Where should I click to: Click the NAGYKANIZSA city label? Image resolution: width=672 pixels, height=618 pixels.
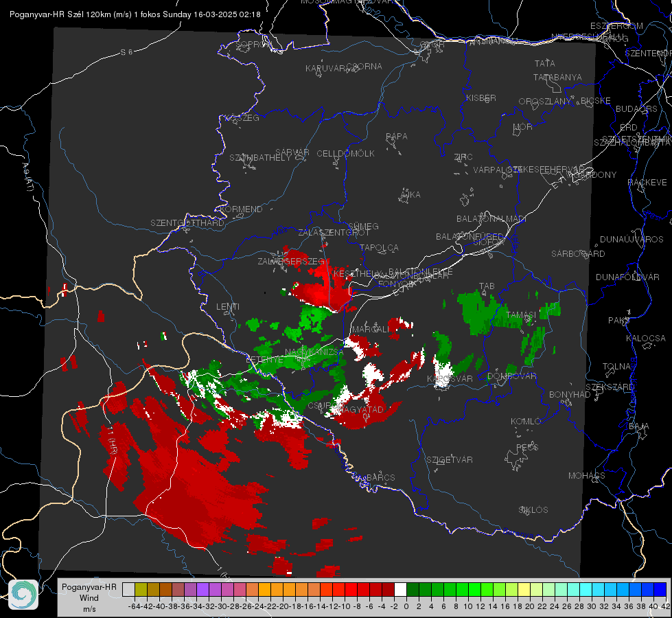pos(314,352)
